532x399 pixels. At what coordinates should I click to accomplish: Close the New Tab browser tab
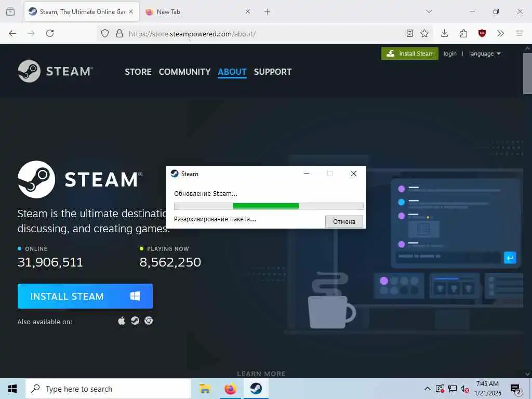(248, 11)
